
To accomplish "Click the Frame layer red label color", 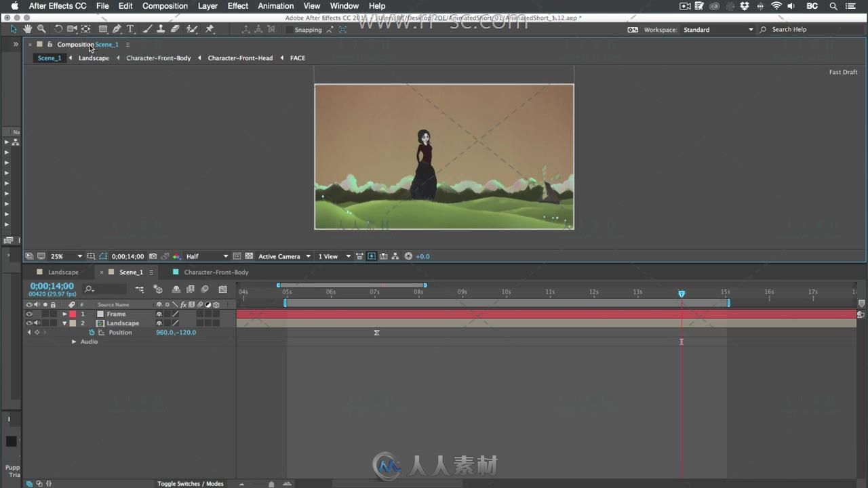I will pyautogui.click(x=73, y=314).
